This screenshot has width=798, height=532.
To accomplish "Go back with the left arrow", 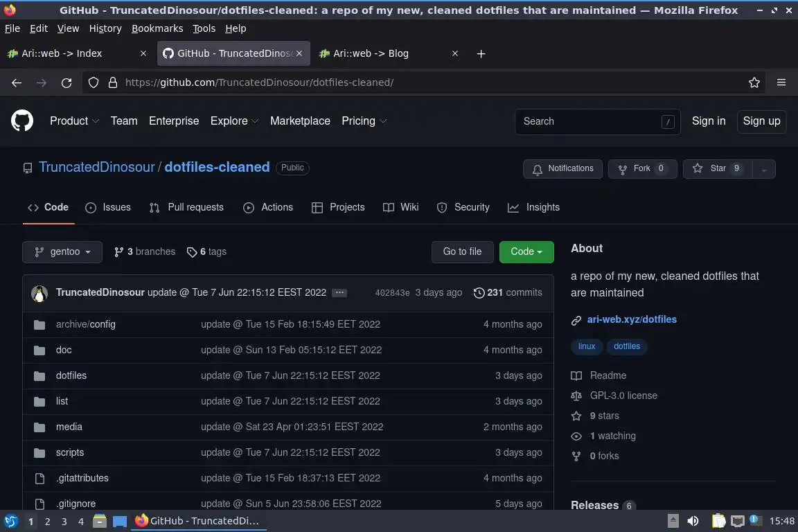I will (x=17, y=82).
